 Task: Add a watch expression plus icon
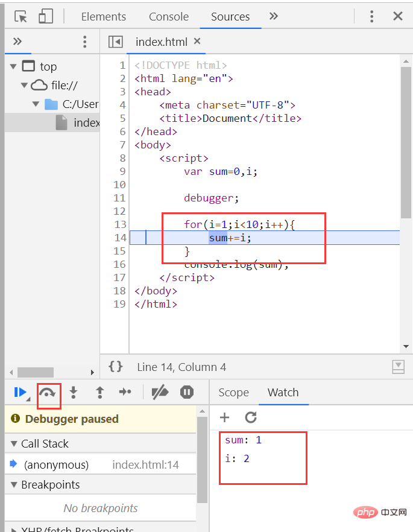pos(224,417)
